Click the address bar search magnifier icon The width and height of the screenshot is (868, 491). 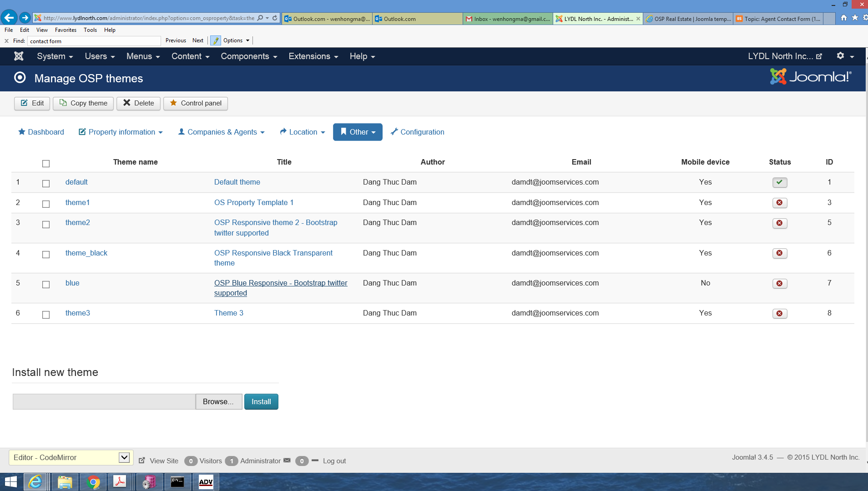[x=260, y=18]
